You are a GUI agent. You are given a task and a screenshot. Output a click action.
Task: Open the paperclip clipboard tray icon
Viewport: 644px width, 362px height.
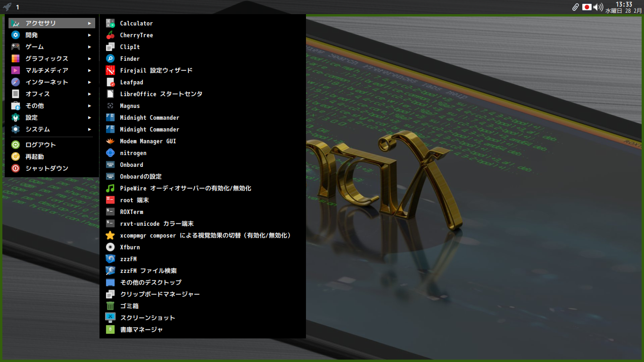coord(575,7)
